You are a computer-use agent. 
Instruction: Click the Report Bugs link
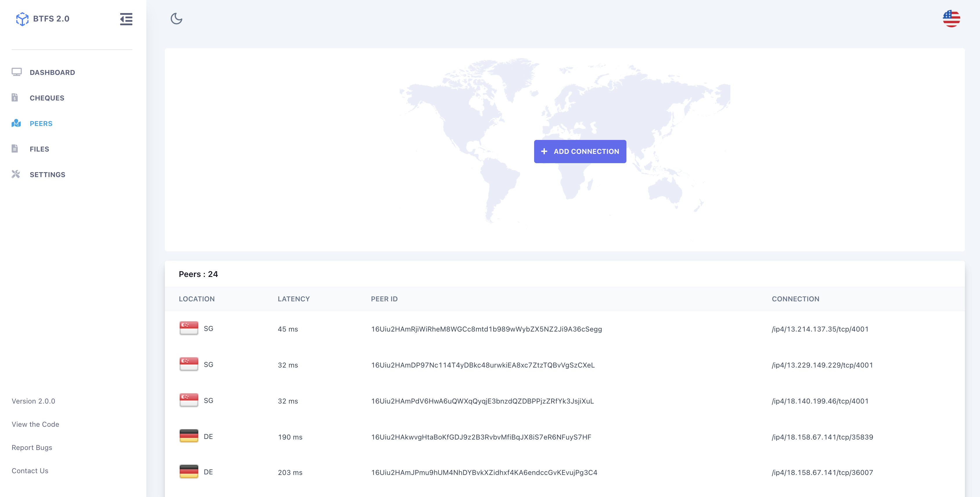[32, 447]
